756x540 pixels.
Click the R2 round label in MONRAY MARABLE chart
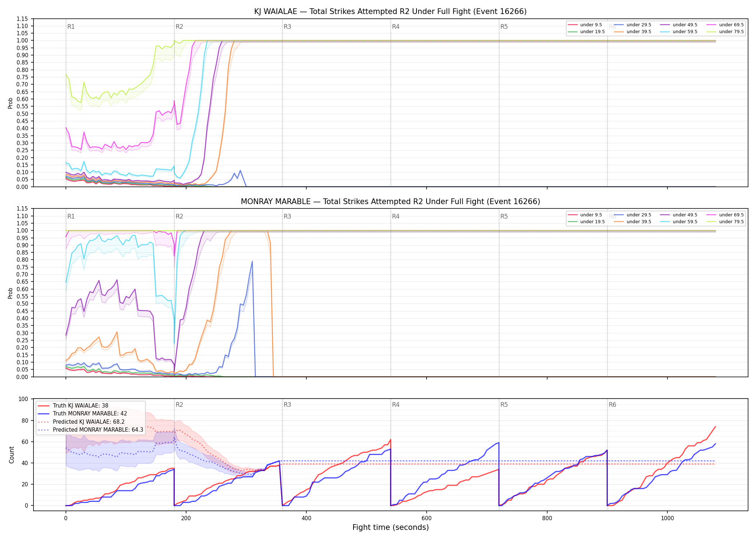click(x=179, y=216)
